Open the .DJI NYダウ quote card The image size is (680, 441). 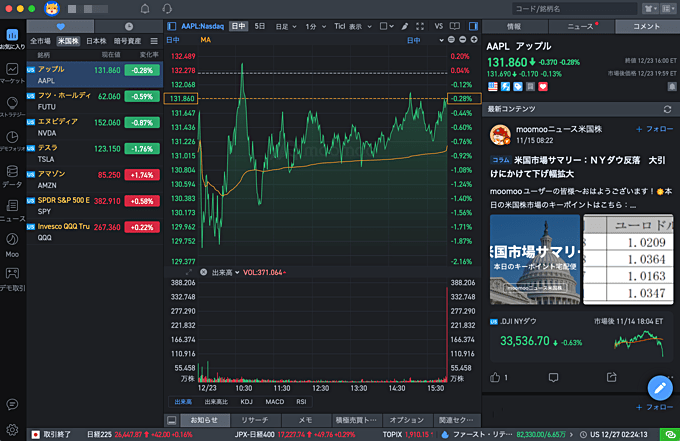tap(581, 337)
